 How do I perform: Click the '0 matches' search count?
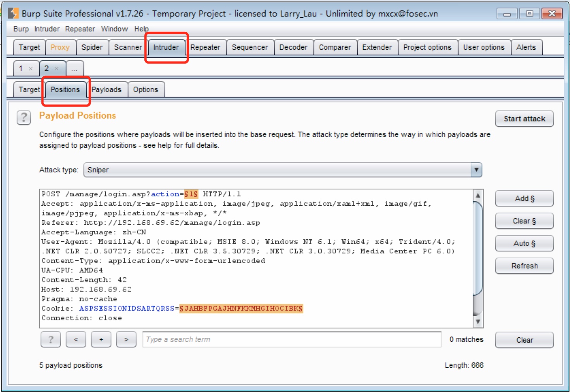coord(466,339)
